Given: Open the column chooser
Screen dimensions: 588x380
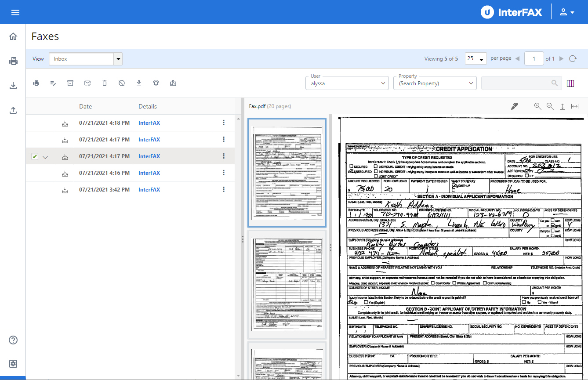Looking at the screenshot, I should 570,83.
